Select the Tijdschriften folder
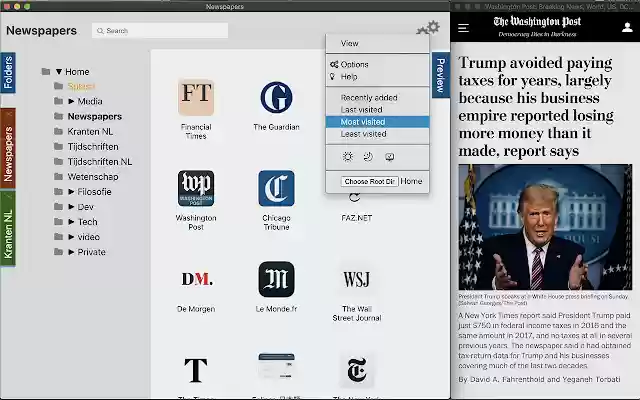640x400 pixels. 93,147
